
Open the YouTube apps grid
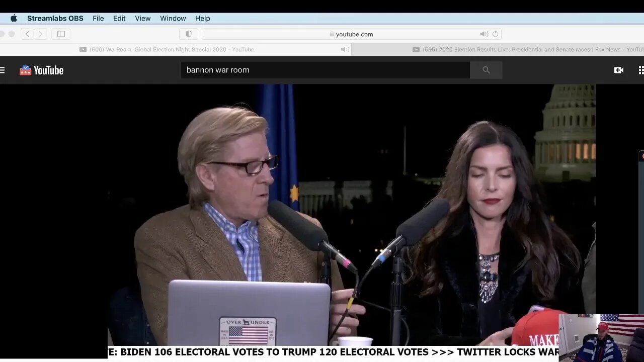tap(641, 70)
